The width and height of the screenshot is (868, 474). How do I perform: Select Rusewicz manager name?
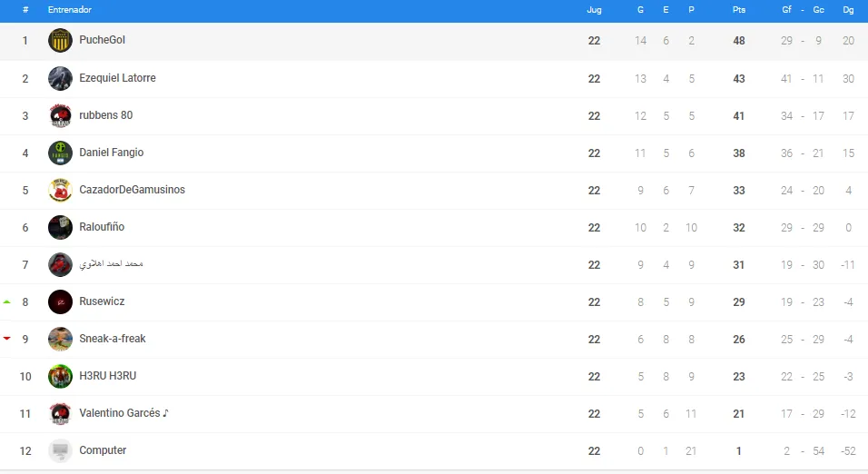point(102,301)
